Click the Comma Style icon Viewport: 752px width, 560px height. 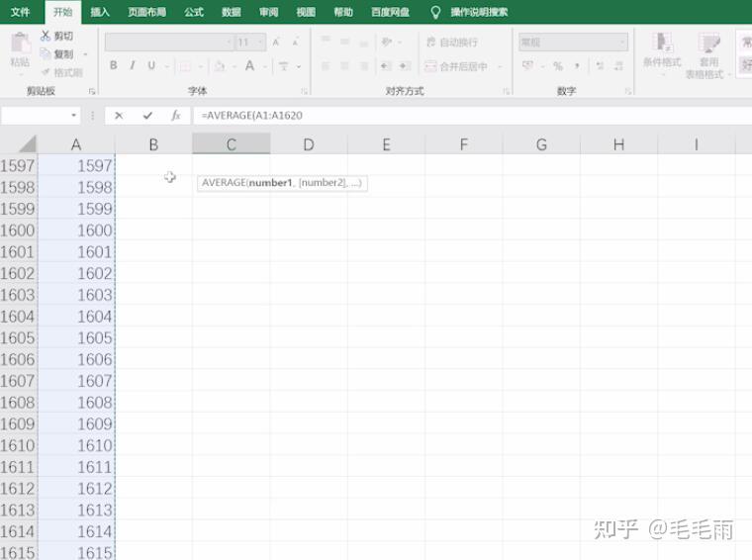pyautogui.click(x=577, y=65)
